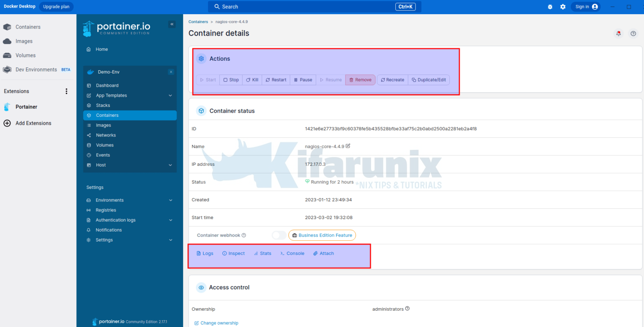The width and height of the screenshot is (644, 327).
Task: Open Stacks in the Portainer sidebar
Action: click(x=103, y=106)
